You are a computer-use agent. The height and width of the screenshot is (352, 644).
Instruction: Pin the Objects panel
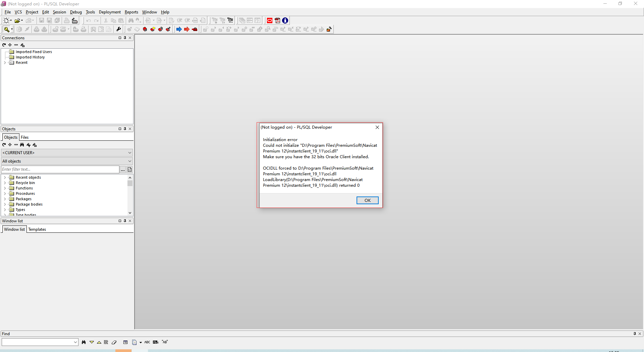tap(125, 129)
